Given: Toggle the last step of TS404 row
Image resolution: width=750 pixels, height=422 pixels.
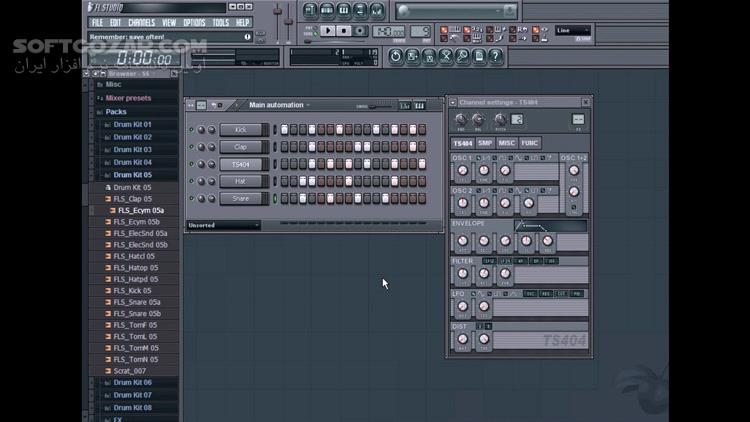Looking at the screenshot, I should (x=422, y=164).
